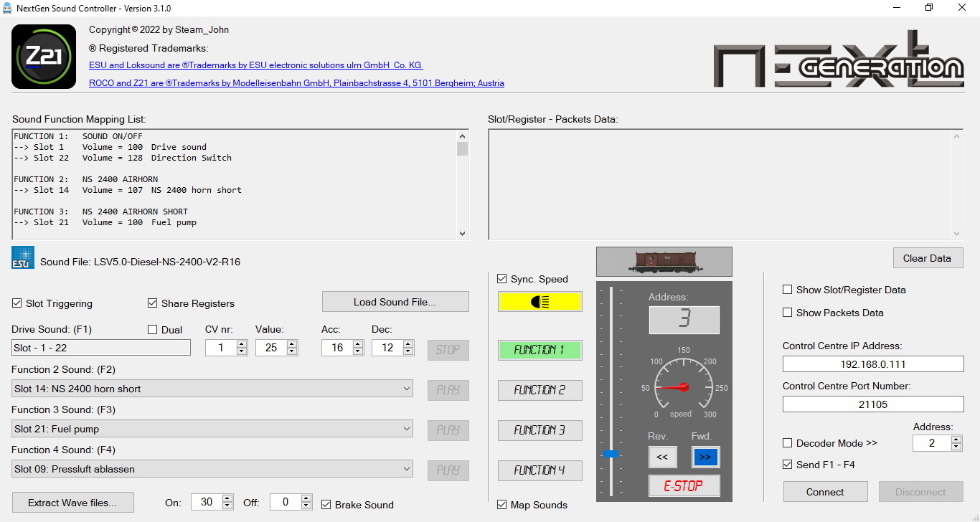Activate the green FUNCTION 1 button
The image size is (980, 522).
pos(540,350)
